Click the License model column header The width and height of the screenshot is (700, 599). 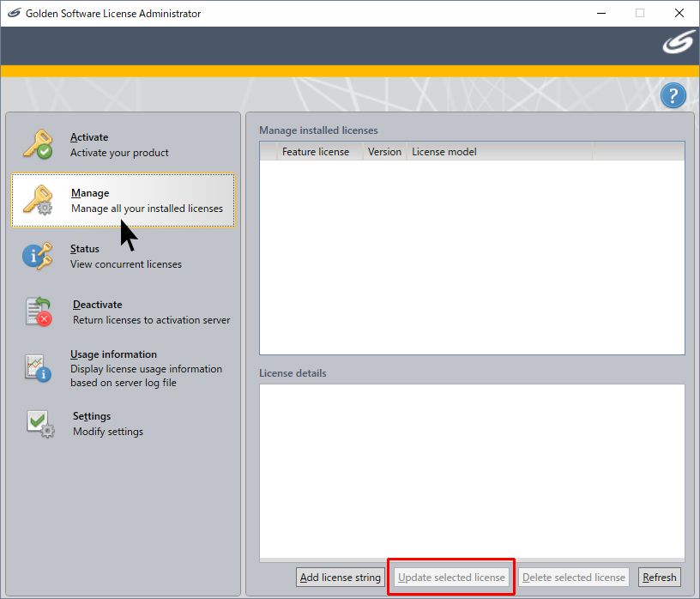444,152
